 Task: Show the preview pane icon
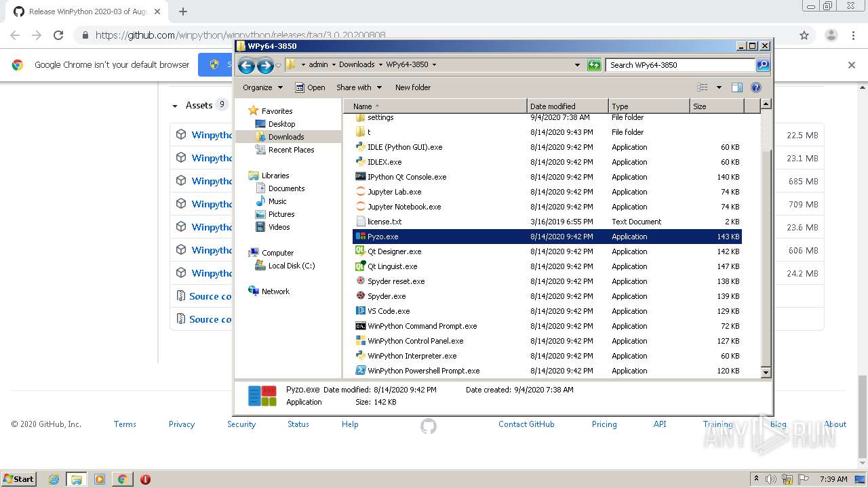[737, 87]
